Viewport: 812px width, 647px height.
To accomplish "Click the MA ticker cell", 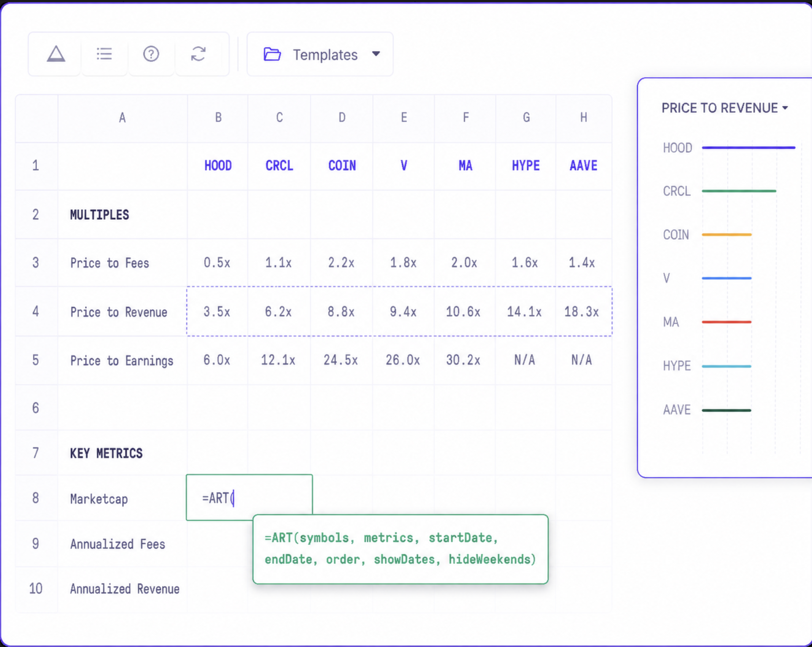I will pos(466,166).
